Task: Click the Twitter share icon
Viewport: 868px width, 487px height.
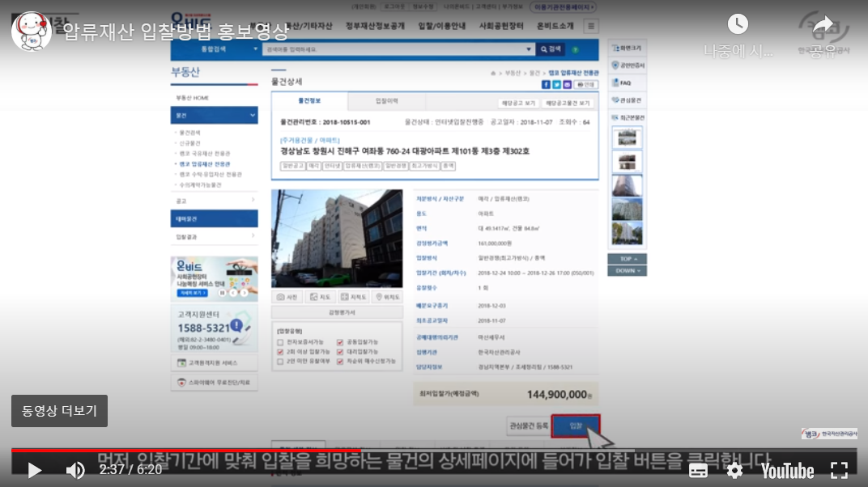Action: tap(556, 85)
